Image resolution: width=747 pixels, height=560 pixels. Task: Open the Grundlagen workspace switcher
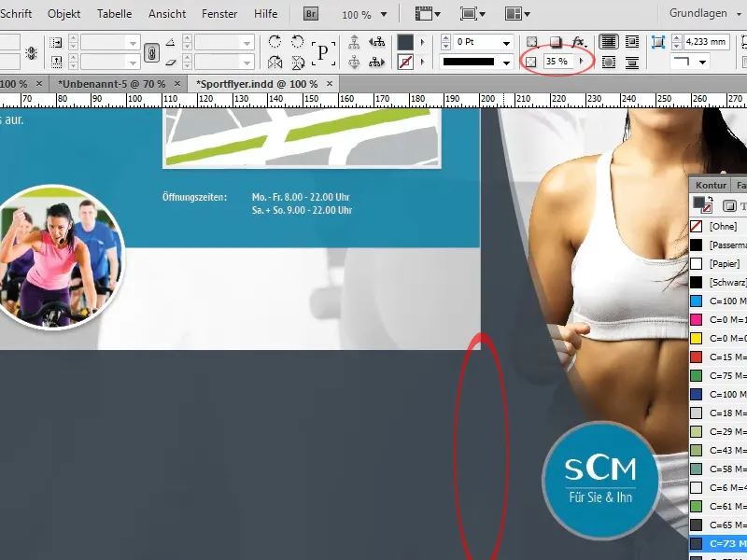[705, 13]
